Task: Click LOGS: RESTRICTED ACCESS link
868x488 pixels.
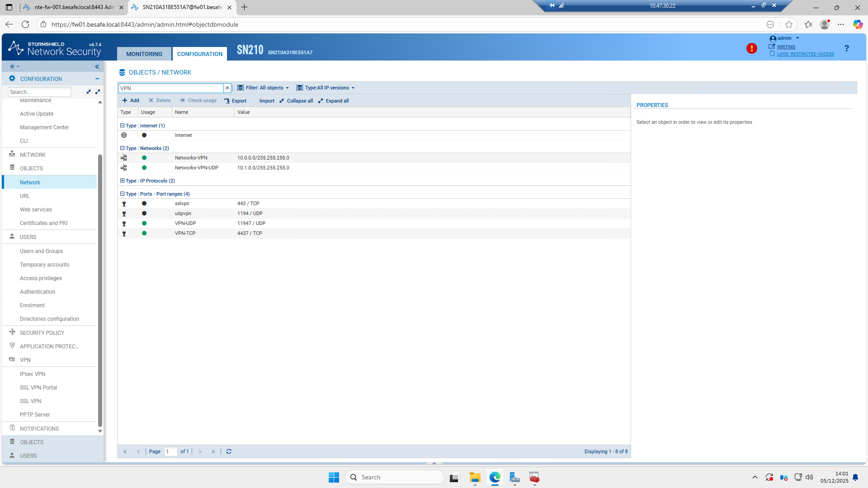Action: tap(806, 54)
